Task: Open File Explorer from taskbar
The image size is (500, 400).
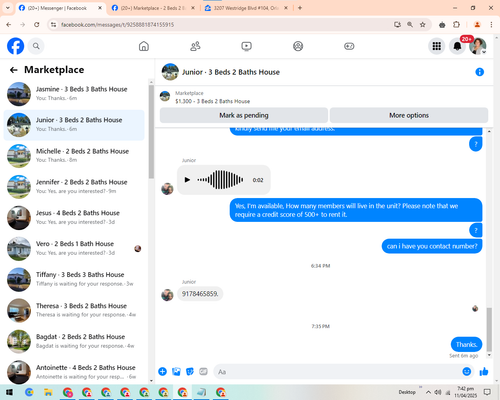Action: (x=48, y=392)
